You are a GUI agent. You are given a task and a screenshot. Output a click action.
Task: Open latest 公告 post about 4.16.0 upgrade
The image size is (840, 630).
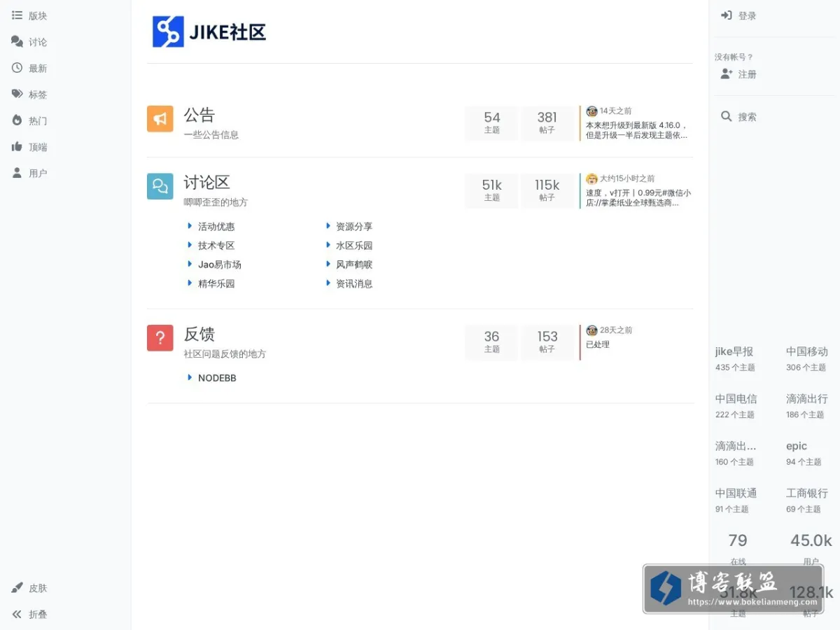[x=636, y=129]
